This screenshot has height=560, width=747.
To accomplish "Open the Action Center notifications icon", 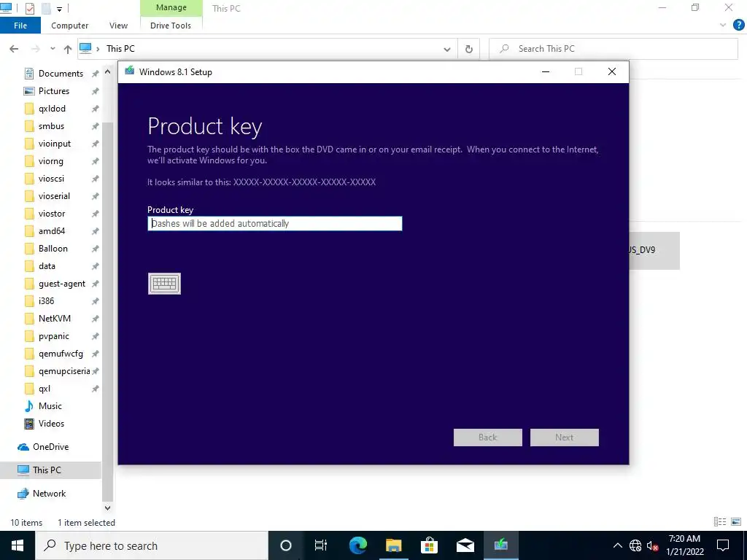I will pos(723,545).
